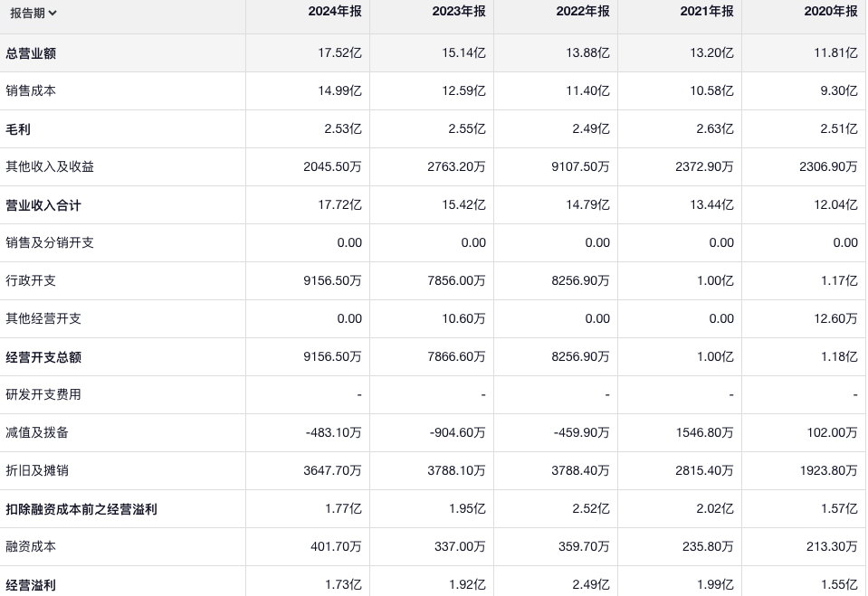Click the -904.60万 impairment cell

[457, 433]
